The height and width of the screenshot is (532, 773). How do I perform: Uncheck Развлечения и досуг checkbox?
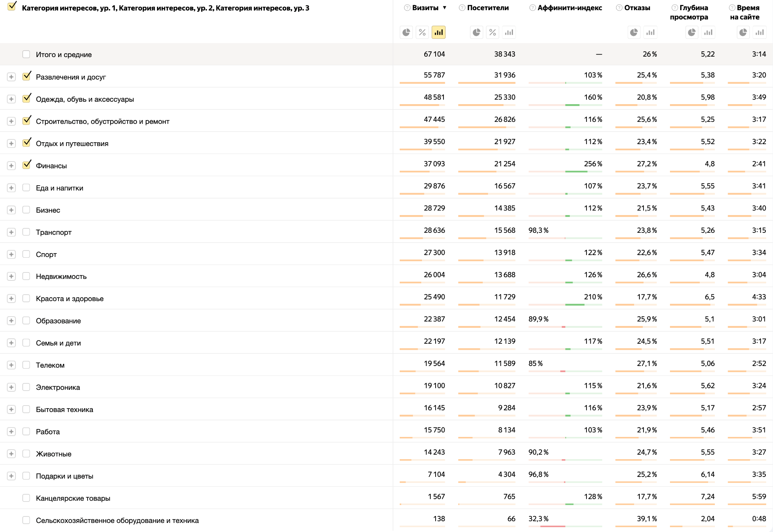point(26,76)
